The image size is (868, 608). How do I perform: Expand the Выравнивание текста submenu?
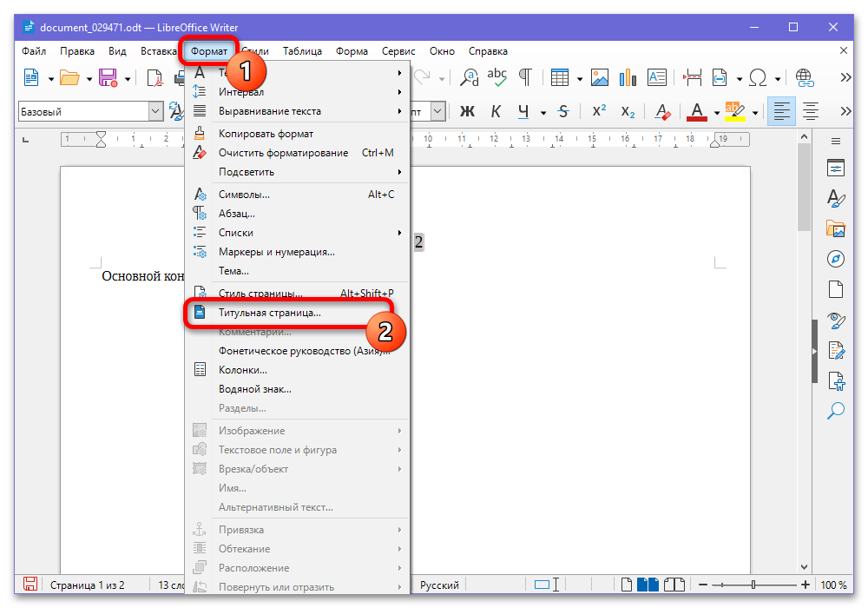coord(298,111)
